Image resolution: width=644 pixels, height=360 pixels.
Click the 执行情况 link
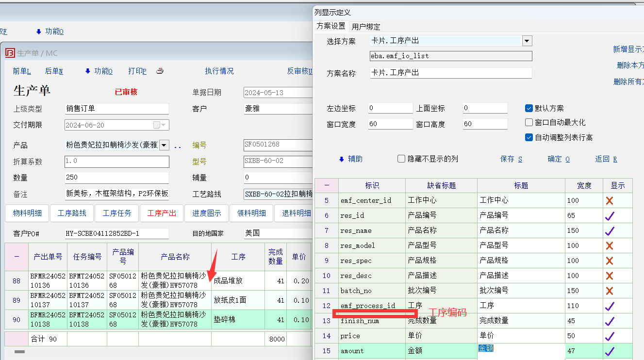click(x=219, y=71)
